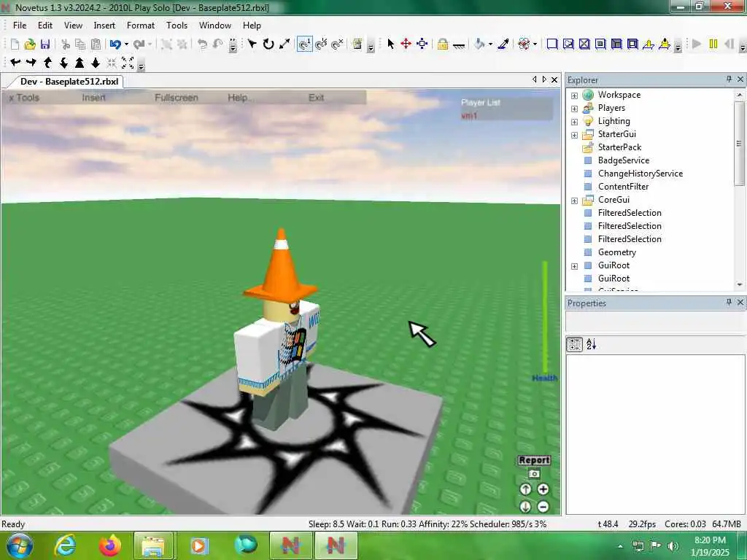
Task: Select the Smooth surface tool
Action: 552,44
